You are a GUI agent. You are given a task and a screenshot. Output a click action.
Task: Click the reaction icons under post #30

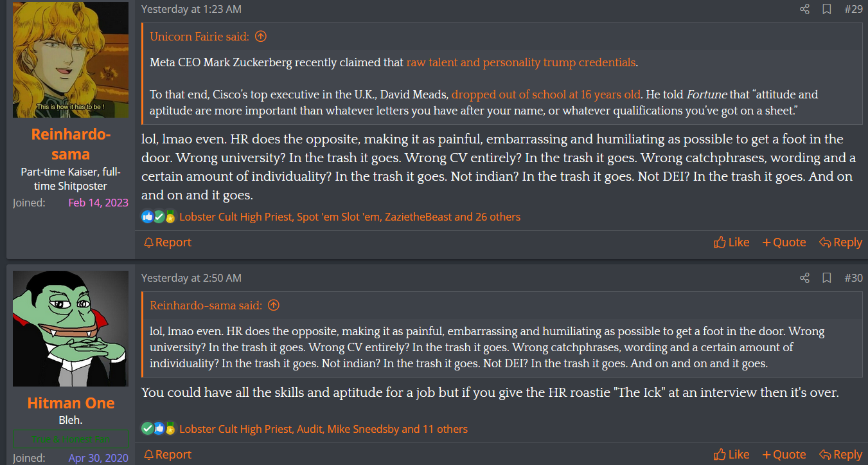pos(158,429)
